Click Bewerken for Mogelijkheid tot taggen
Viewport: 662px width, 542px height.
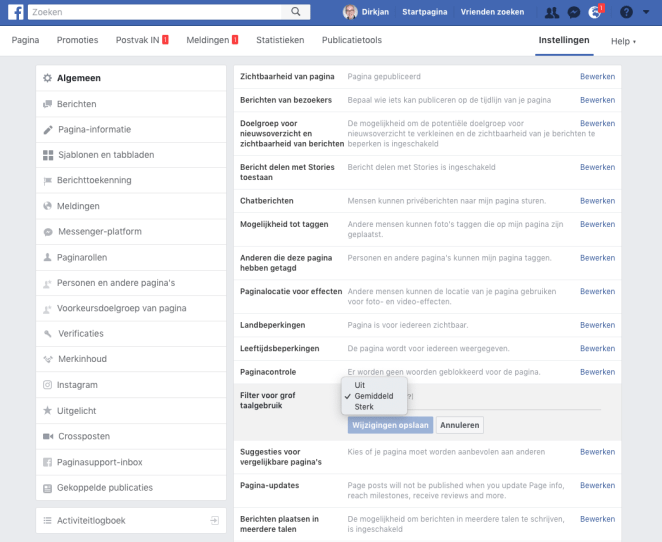[597, 224]
